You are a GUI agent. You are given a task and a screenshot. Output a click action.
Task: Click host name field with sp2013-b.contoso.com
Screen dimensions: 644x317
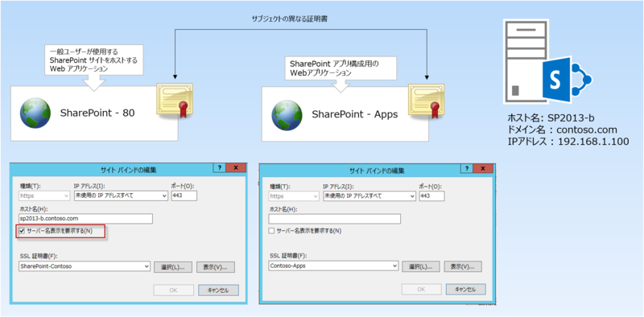point(86,219)
